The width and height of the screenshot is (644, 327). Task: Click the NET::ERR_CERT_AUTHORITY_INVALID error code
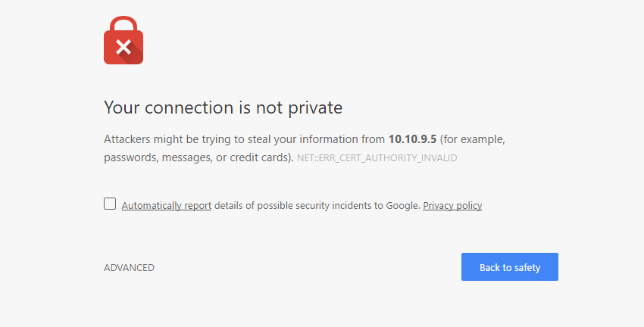coord(377,158)
